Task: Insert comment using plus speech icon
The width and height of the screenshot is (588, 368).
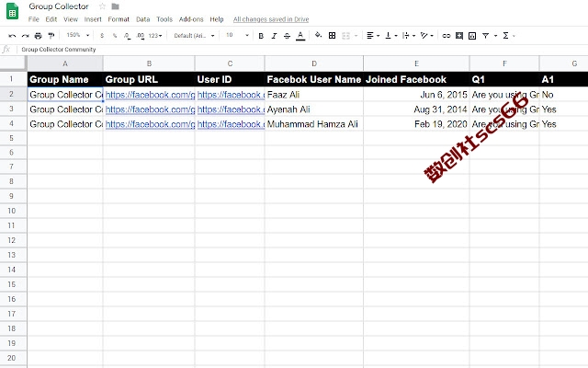Action: (459, 36)
